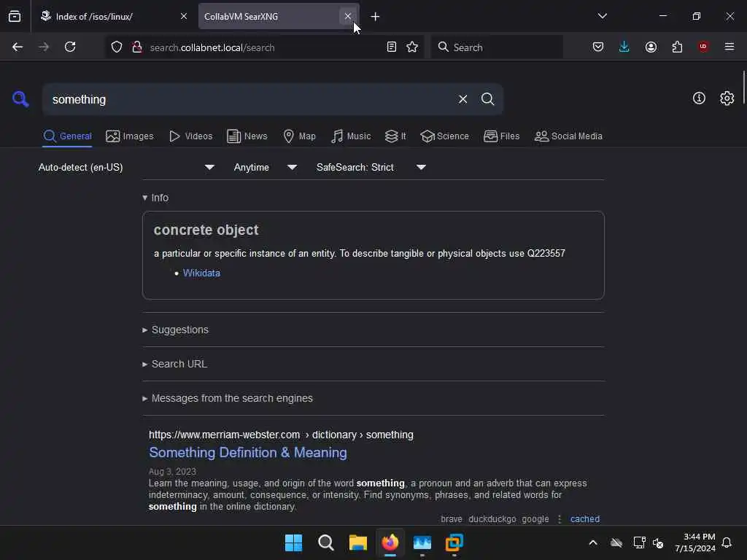The image size is (747, 560).
Task: Submit the SearXNG search
Action: pyautogui.click(x=487, y=99)
